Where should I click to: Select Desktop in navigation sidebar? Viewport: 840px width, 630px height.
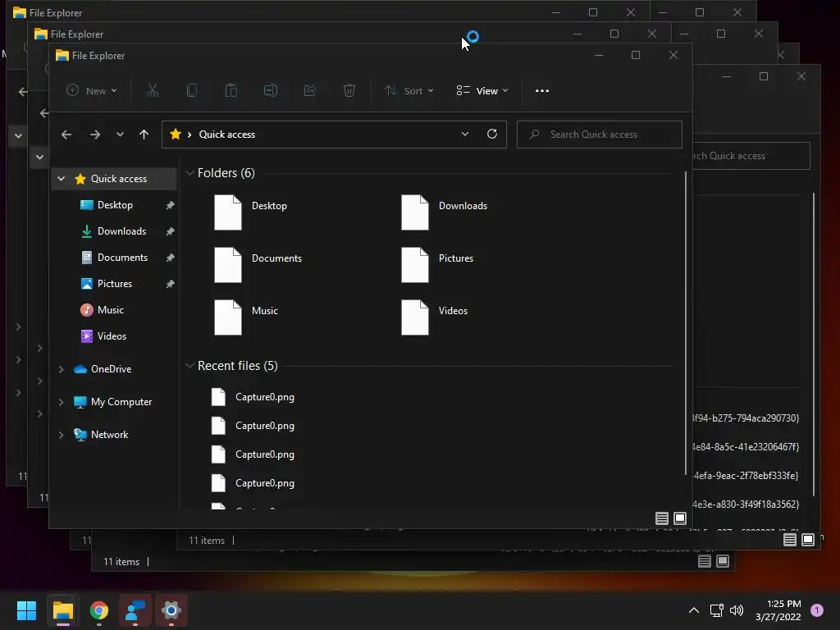coord(115,205)
